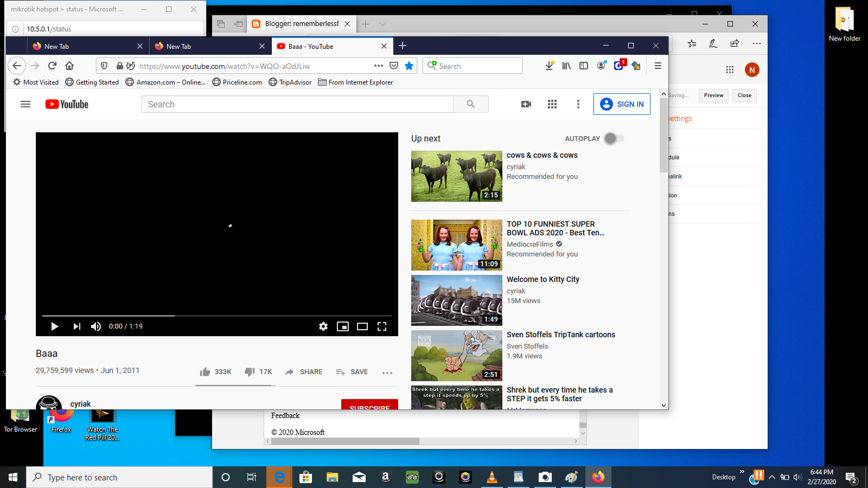Image resolution: width=868 pixels, height=488 pixels.
Task: Open Google apps grid in Blogger
Action: (730, 69)
